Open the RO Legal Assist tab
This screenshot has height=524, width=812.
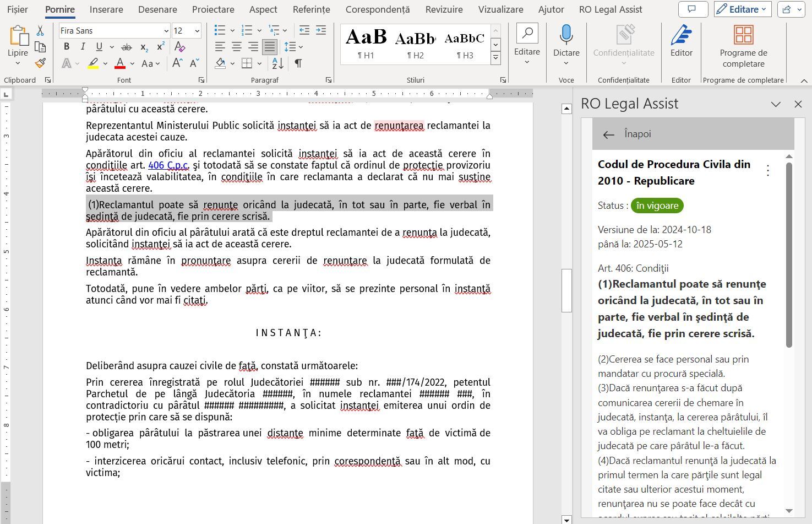(x=611, y=9)
